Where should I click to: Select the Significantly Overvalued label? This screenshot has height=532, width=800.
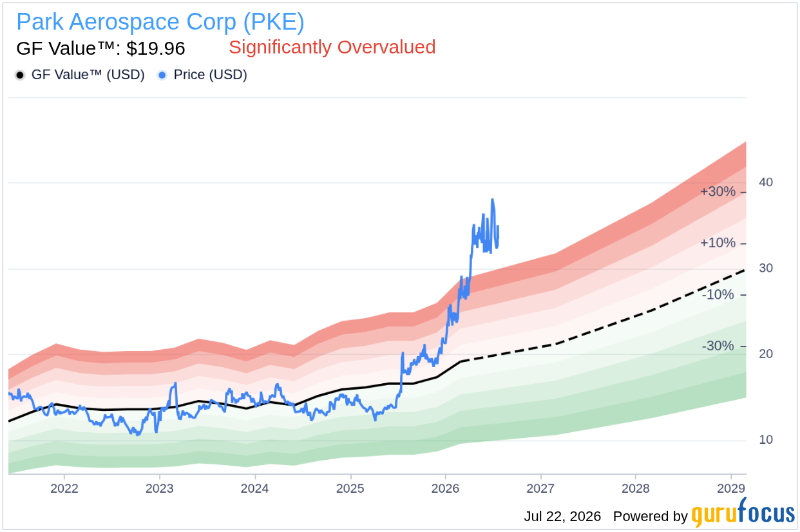pyautogui.click(x=332, y=47)
